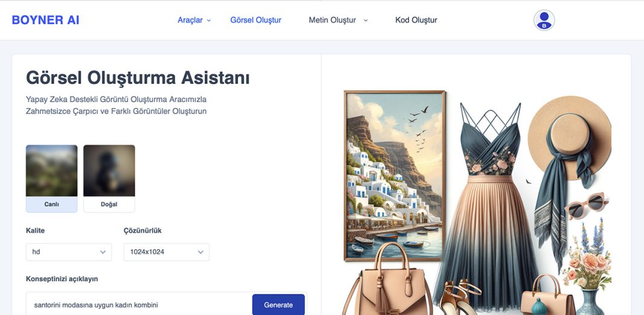The height and width of the screenshot is (315, 644).
Task: Open the Kalite dropdown showing hd
Action: pyautogui.click(x=69, y=252)
